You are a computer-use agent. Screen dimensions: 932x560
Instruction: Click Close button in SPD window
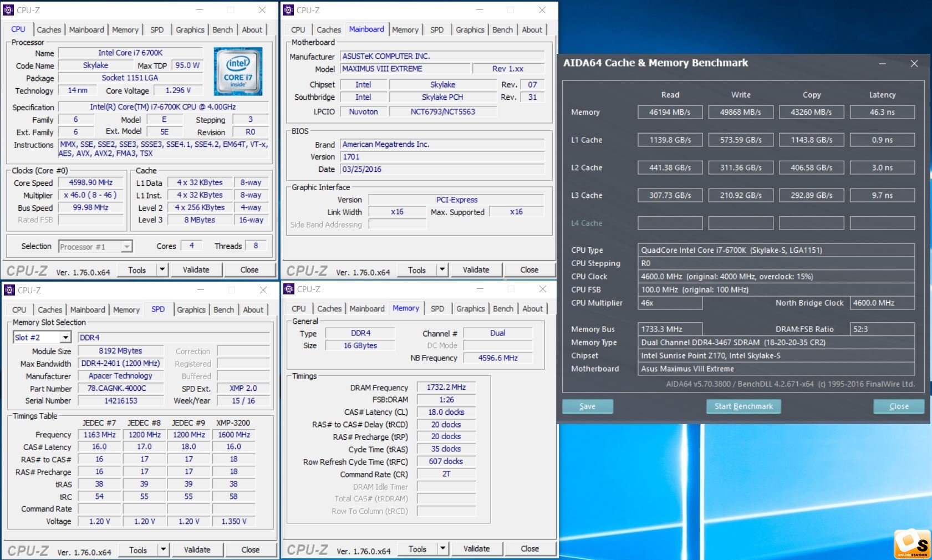(x=251, y=550)
